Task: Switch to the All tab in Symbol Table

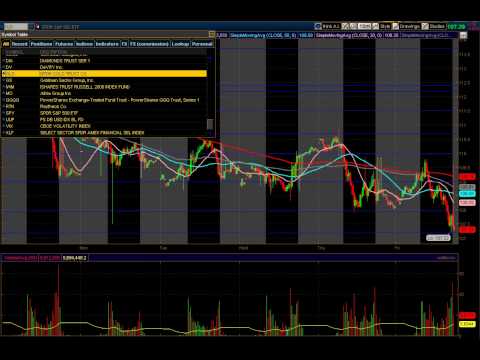Action: click(x=6, y=44)
